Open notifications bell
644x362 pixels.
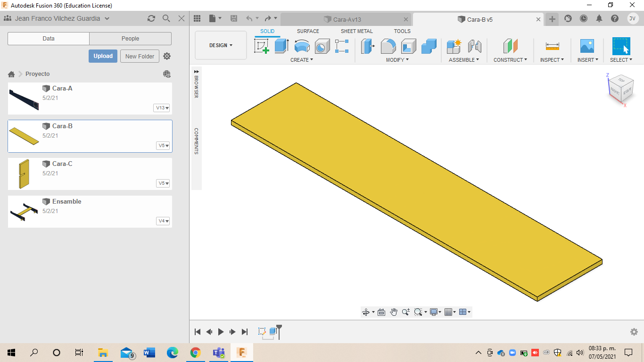(599, 18)
